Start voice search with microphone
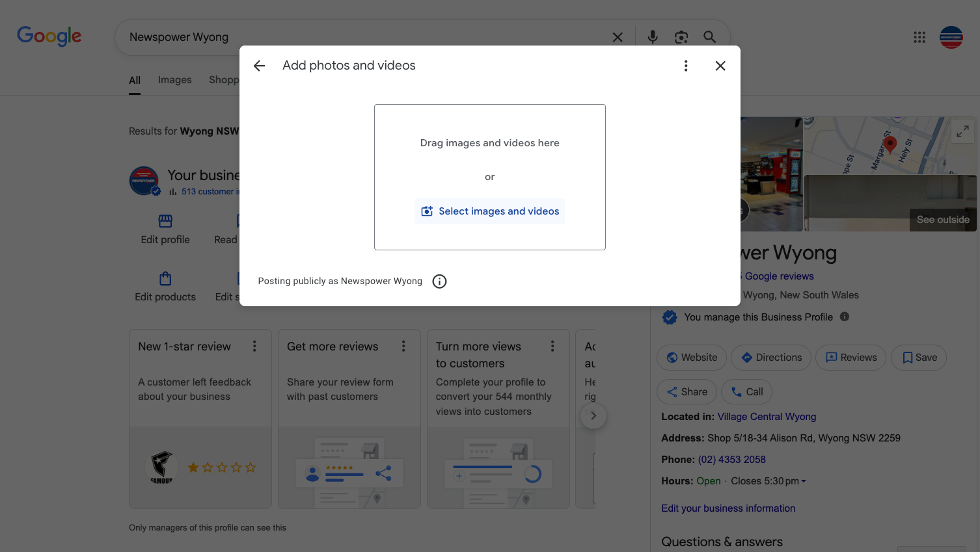The image size is (980, 552). tap(653, 37)
